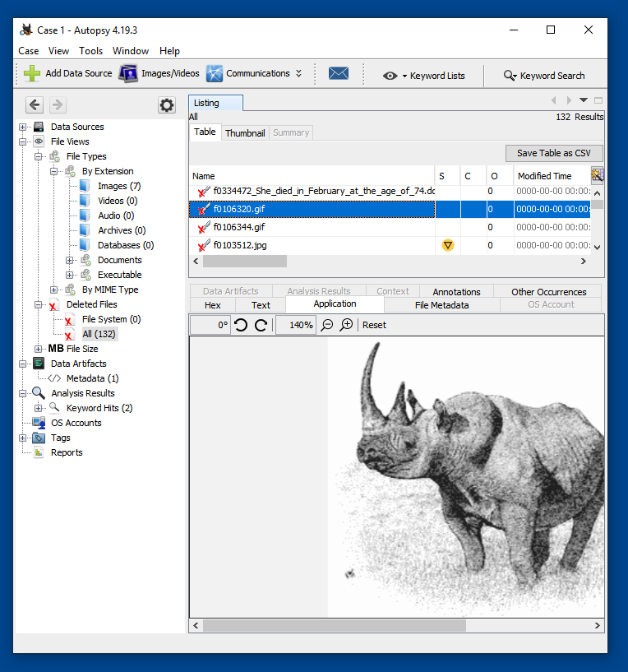Image resolution: width=628 pixels, height=672 pixels.
Task: Expand the Keyword Hits node
Action: pos(38,408)
